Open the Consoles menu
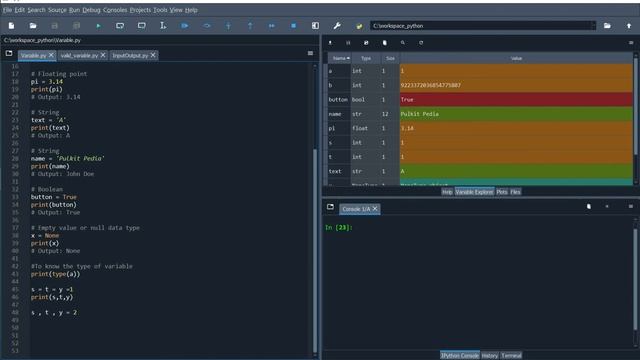This screenshot has width=640, height=360. [115, 10]
